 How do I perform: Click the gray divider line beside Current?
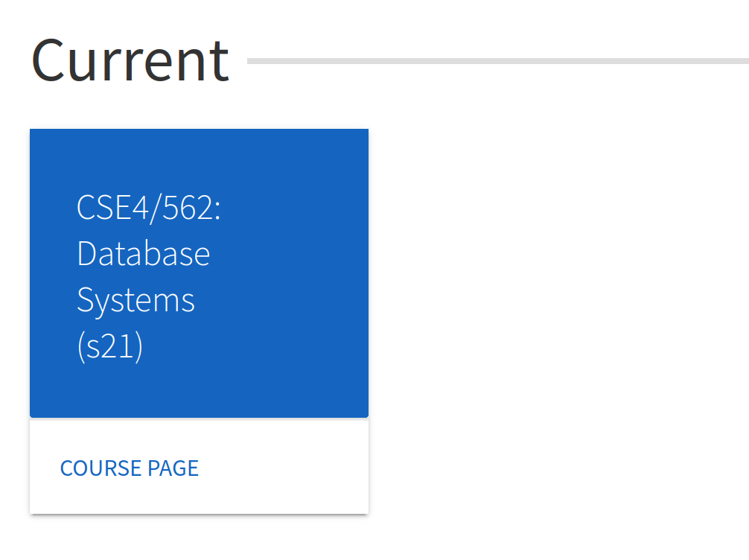pyautogui.click(x=497, y=61)
